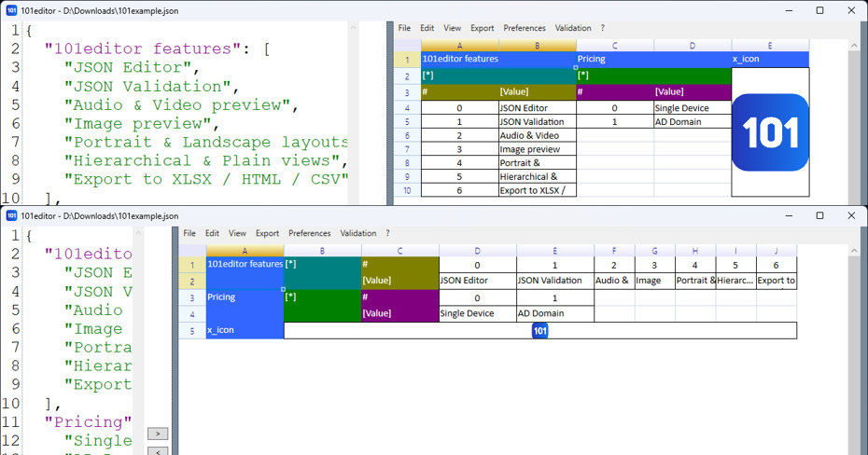This screenshot has width=868, height=455.
Task: Open the Export menu in the top window
Action: (x=483, y=28)
